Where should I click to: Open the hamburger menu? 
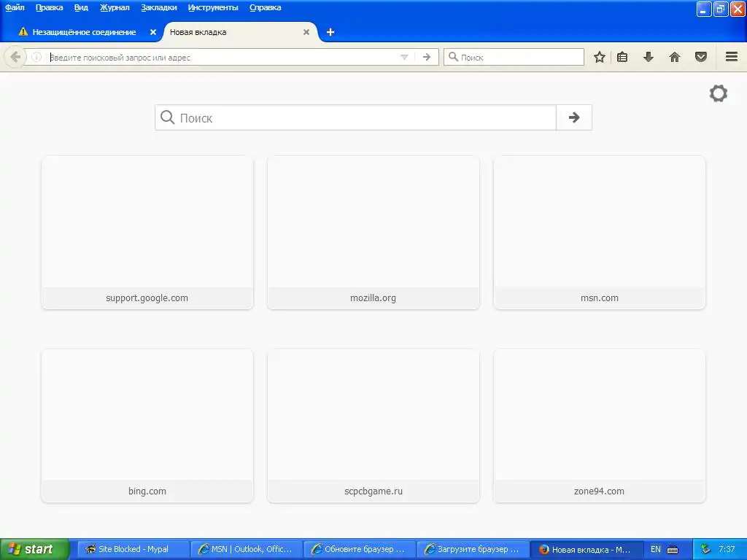(x=732, y=57)
